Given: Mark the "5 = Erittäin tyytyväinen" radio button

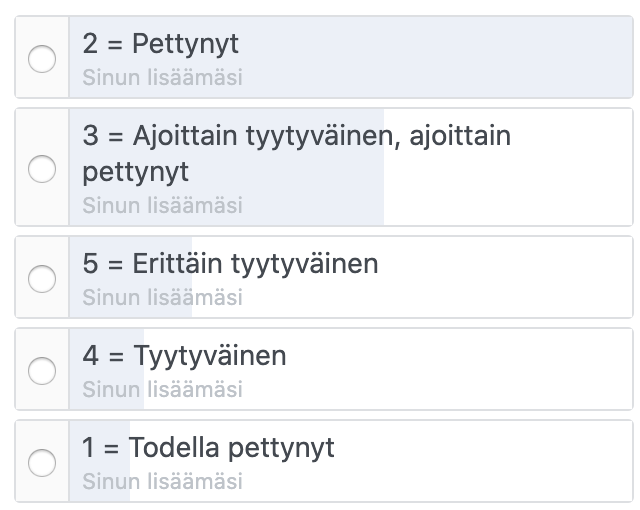Looking at the screenshot, I should [42, 278].
